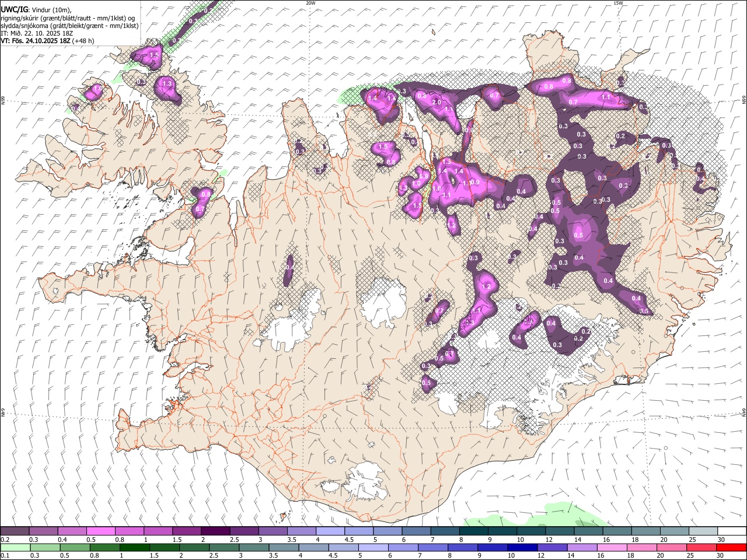Click the pale green 0.1–0.3 rain scale swatch

[15, 548]
